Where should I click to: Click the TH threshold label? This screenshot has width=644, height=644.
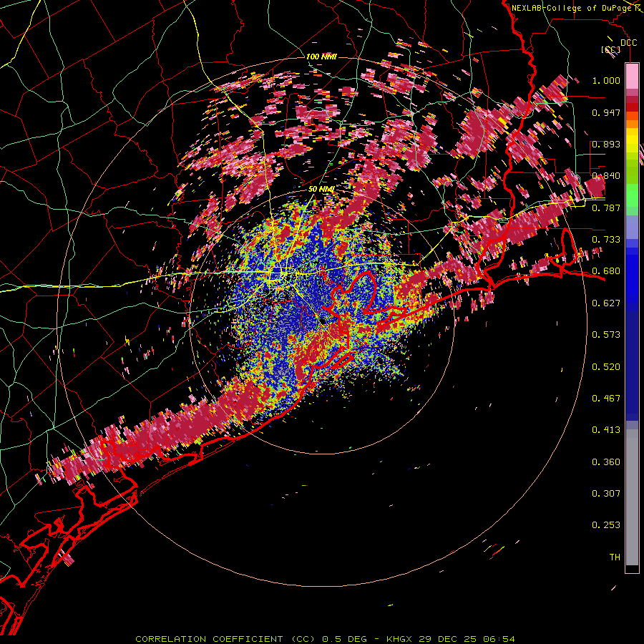[615, 557]
